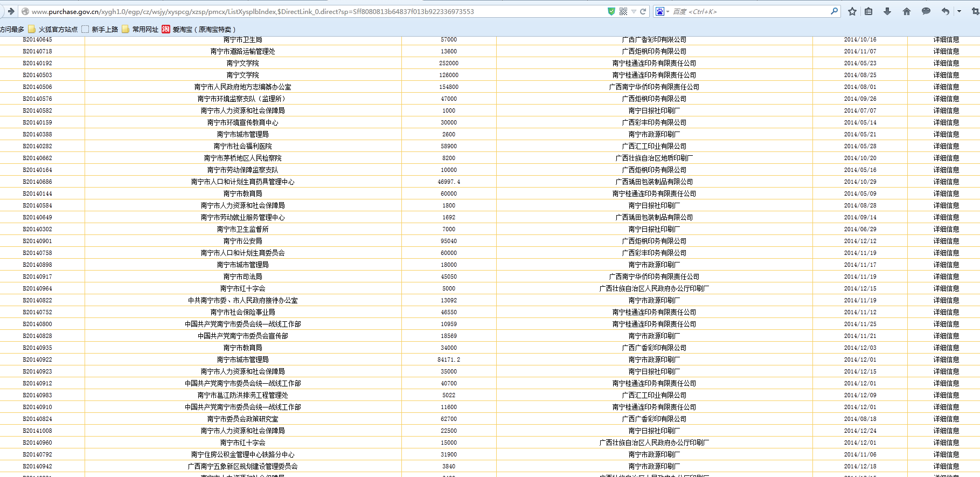
Task: Select the cell 南宁市邕江防洪排涝工程管理处
Action: click(243, 395)
